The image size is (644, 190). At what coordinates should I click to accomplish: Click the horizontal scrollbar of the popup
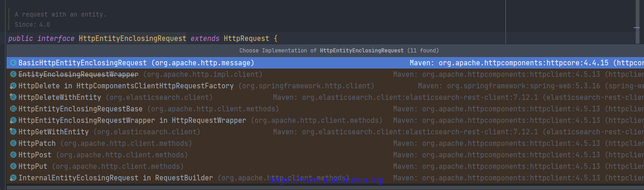point(325,187)
